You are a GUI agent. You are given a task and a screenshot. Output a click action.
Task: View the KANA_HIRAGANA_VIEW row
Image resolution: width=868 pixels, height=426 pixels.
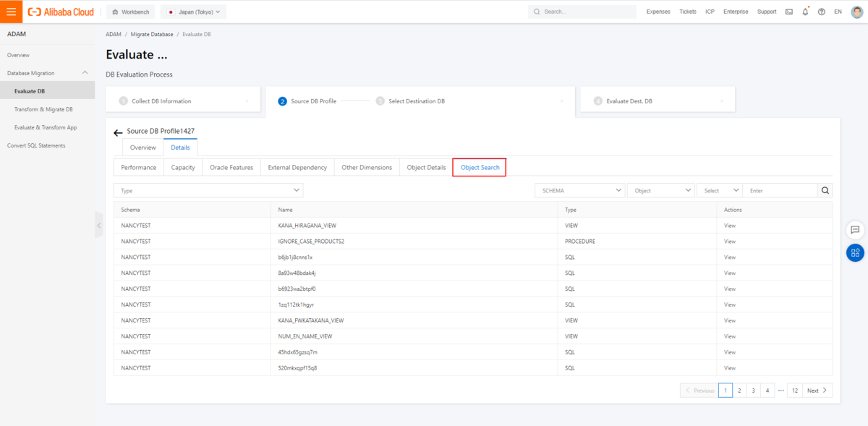click(x=730, y=226)
